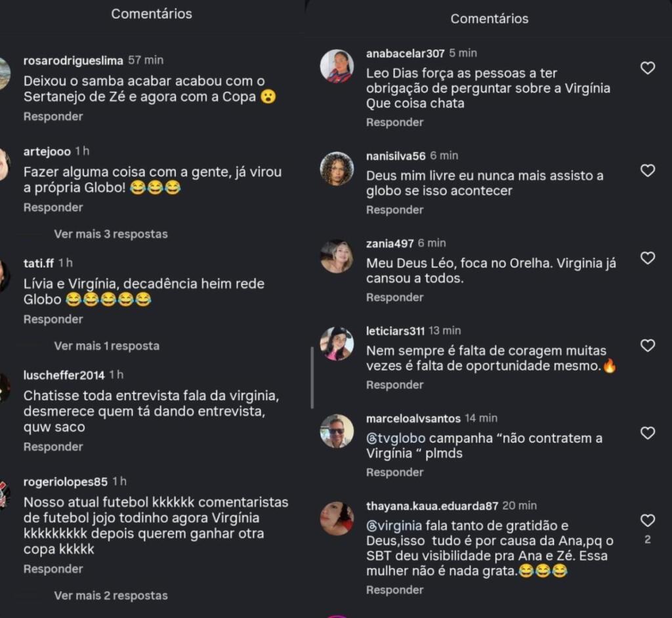The width and height of the screenshot is (672, 618).
Task: Expand 'Ver mais 3 respostas' under artejooo
Action: tap(110, 234)
